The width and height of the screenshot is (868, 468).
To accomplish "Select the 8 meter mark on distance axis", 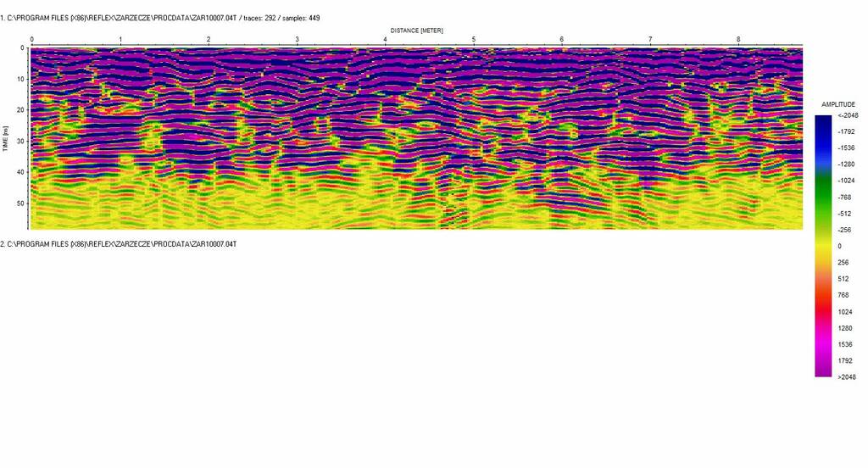I will pos(738,40).
